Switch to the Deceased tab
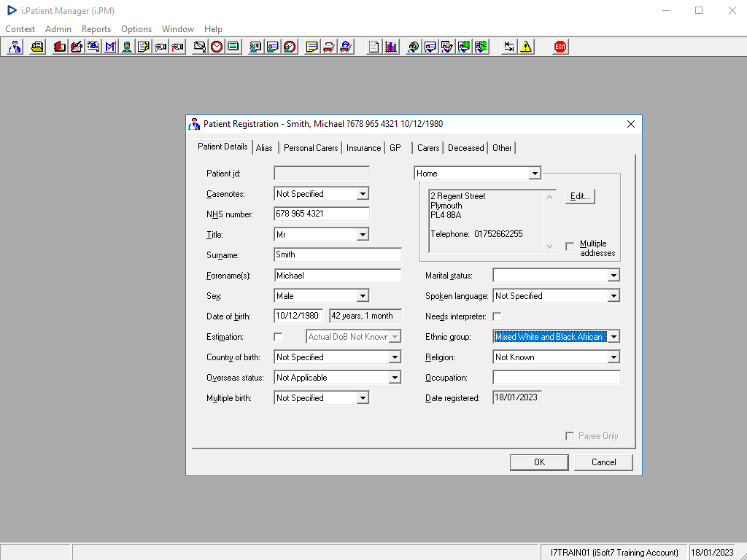 [x=466, y=148]
